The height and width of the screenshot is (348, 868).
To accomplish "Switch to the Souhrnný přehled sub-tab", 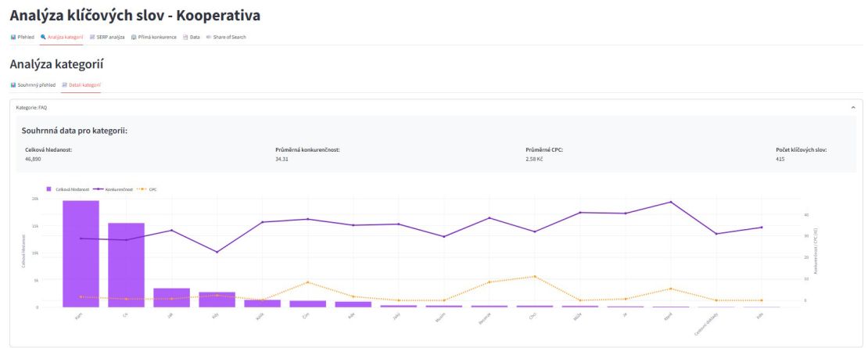I will [x=33, y=85].
